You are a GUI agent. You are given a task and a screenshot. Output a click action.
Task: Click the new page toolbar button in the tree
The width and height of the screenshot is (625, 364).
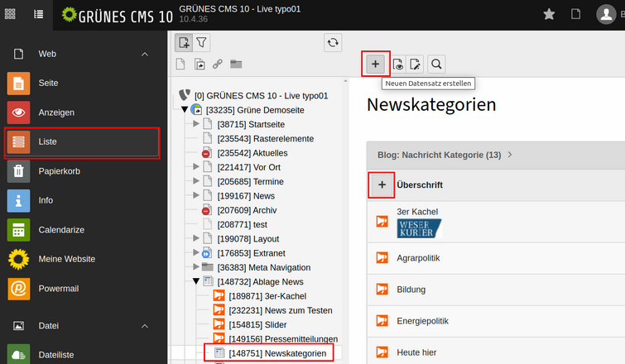click(x=184, y=43)
